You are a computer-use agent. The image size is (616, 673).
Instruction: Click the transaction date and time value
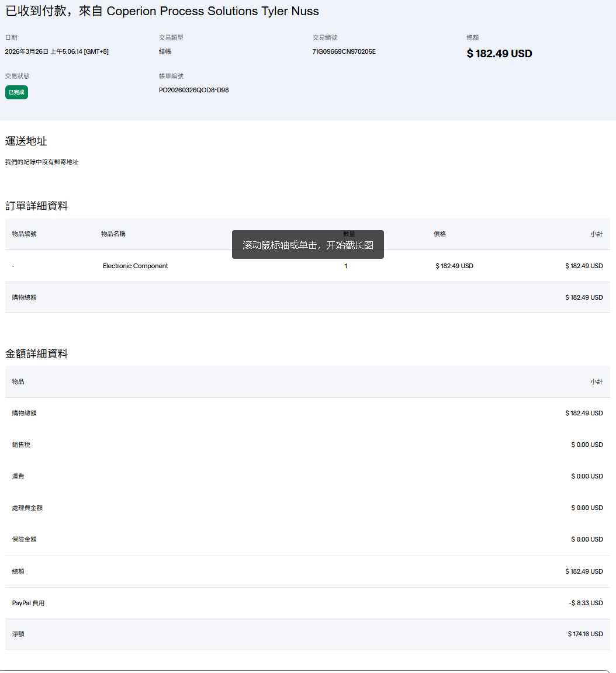[x=57, y=51]
